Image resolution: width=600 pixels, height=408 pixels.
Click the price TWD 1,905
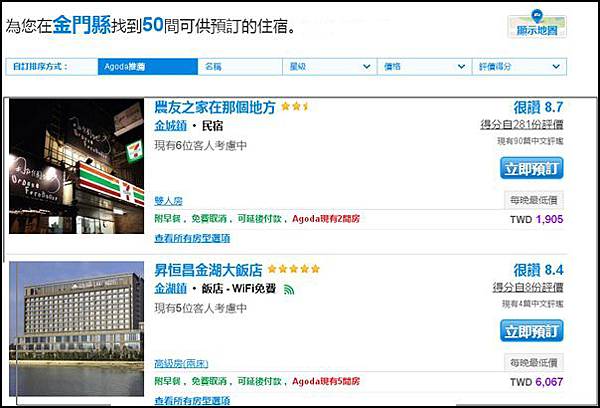[536, 219]
